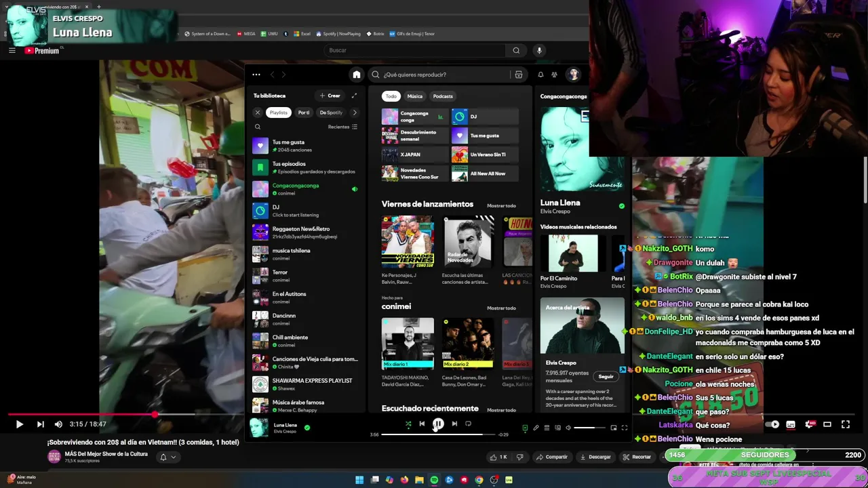Screen dimensions: 868x488
Task: Open Spotify profile avatar
Action: click(573, 75)
